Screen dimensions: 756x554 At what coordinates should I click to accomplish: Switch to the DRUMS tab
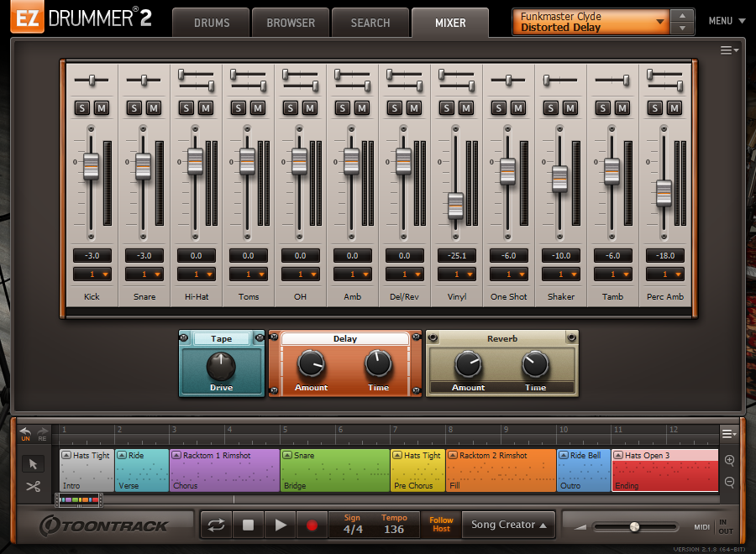pyautogui.click(x=212, y=23)
